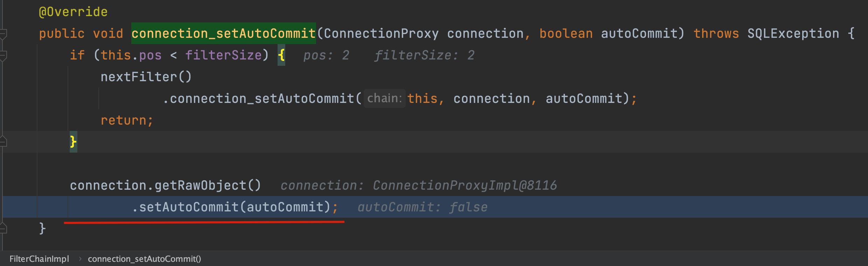The image size is (868, 266).
Task: Click fold-end marker at method's closing brace
Action: [x=3, y=229]
